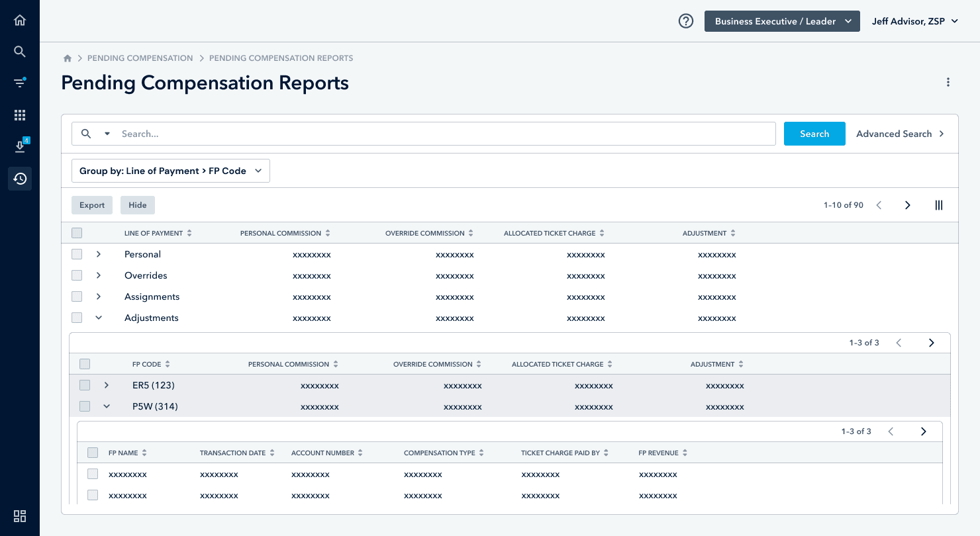Click the sidebar filter icon
The width and height of the screenshot is (980, 536).
[x=20, y=83]
